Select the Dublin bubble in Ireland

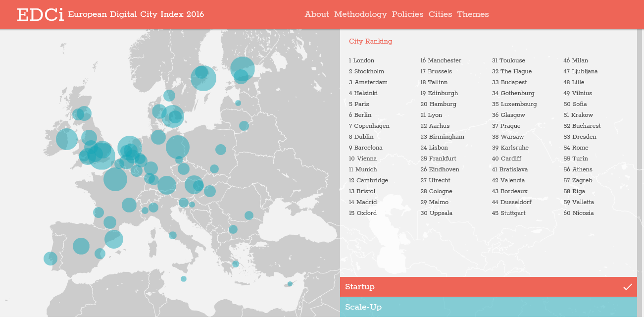coord(67,139)
